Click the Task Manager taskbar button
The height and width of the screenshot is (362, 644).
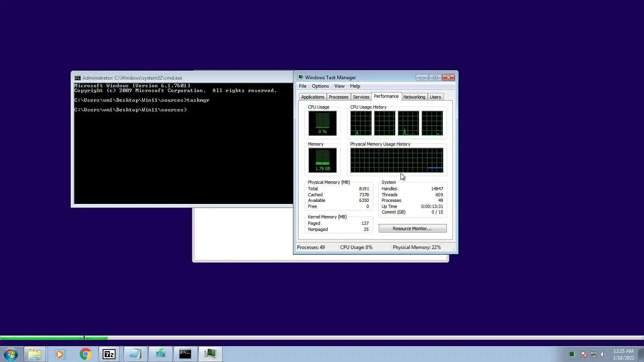point(210,354)
